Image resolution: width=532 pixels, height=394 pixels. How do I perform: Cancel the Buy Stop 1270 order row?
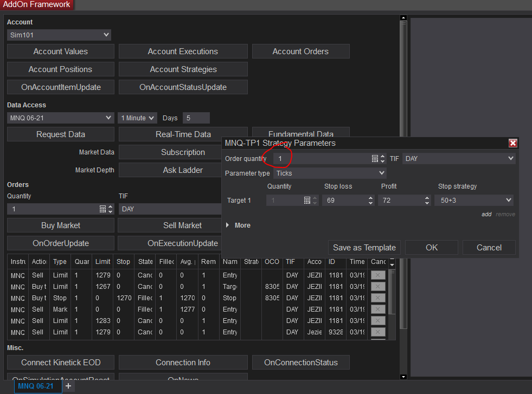(377, 298)
